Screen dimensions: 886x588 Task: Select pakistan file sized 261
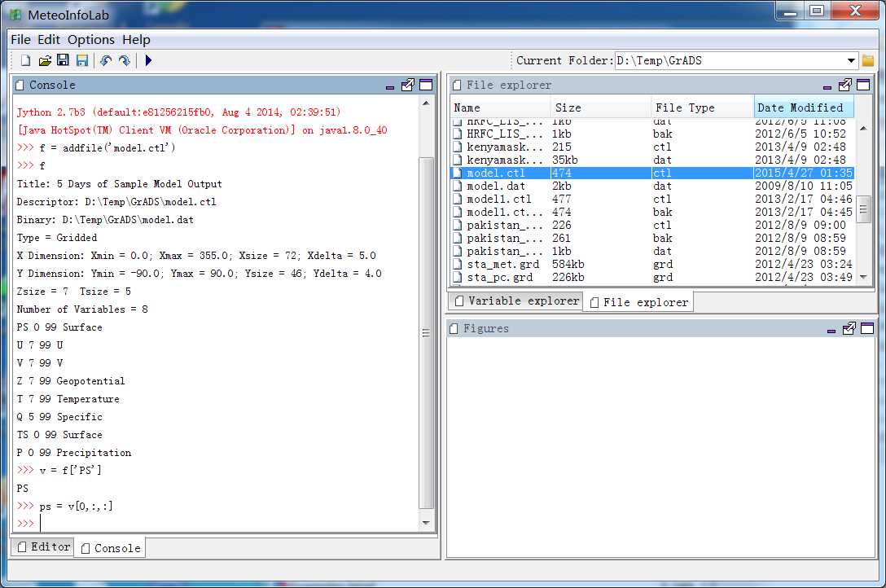click(505, 238)
